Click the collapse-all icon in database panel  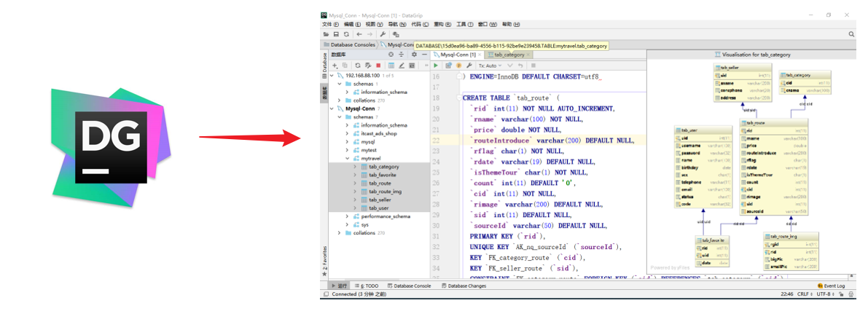click(x=402, y=55)
